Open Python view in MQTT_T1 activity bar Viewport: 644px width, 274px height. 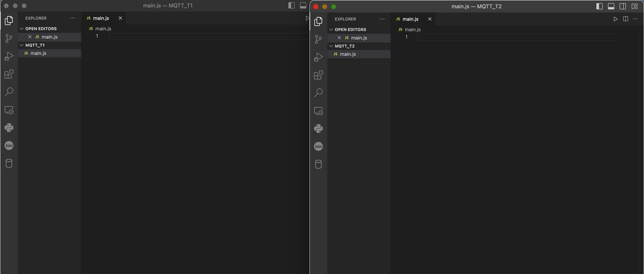[9, 128]
